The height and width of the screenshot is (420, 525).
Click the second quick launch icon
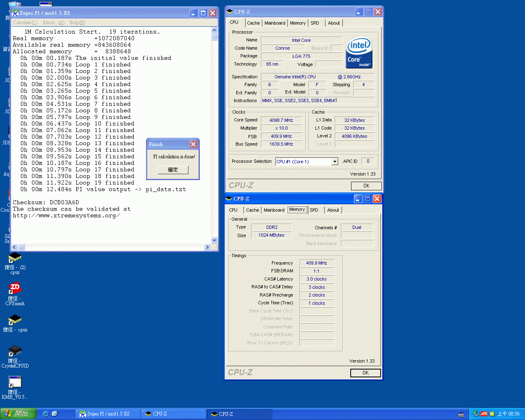(x=55, y=414)
